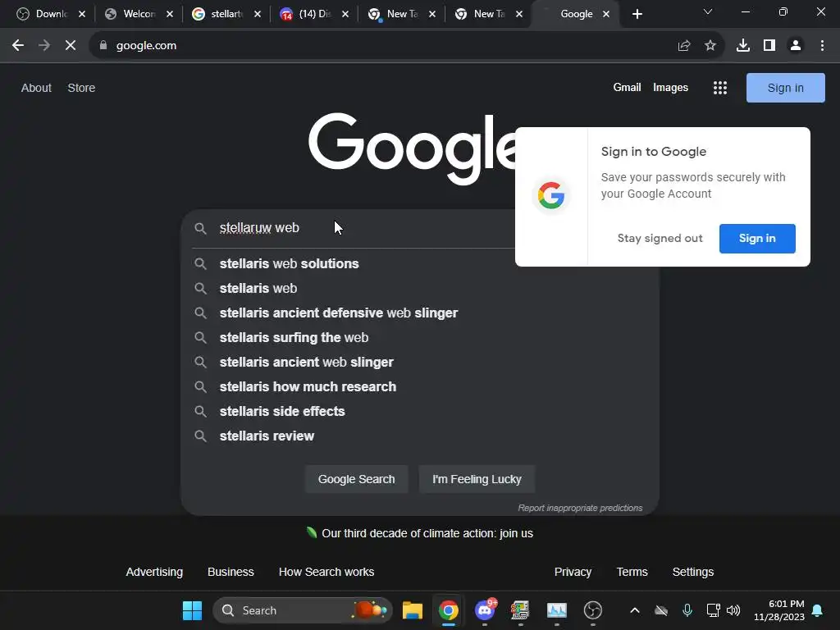Viewport: 840px width, 630px height.
Task: Open a new tab with plus button
Action: point(637,15)
